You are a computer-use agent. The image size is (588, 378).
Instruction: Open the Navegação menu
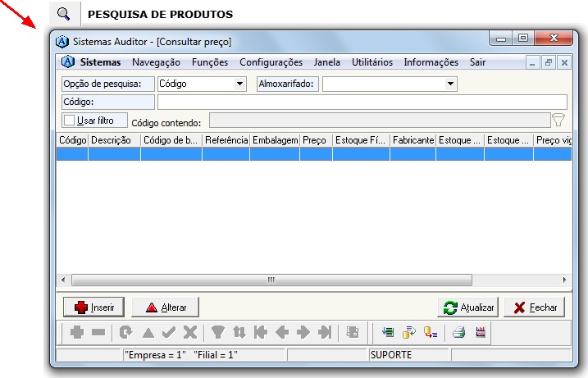coord(156,62)
